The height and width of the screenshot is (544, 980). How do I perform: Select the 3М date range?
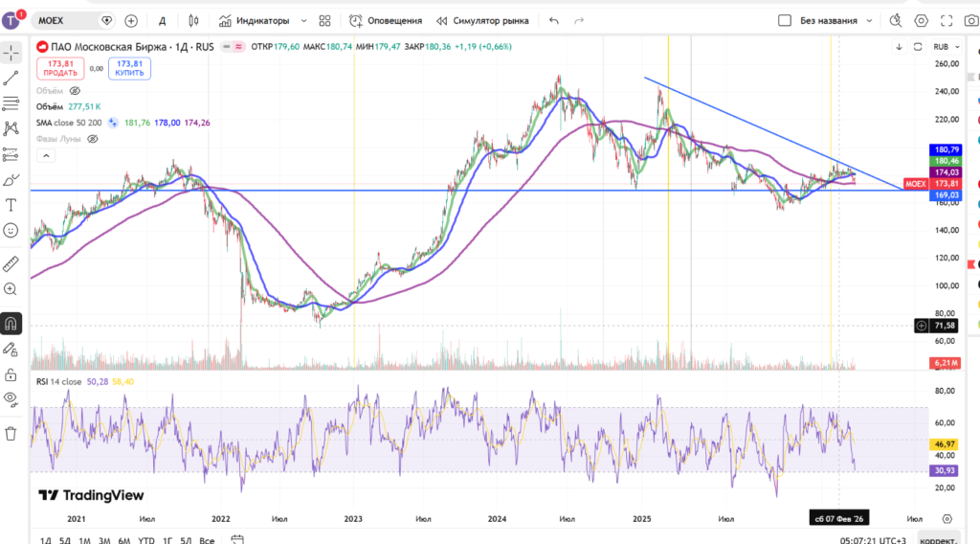[x=104, y=540]
